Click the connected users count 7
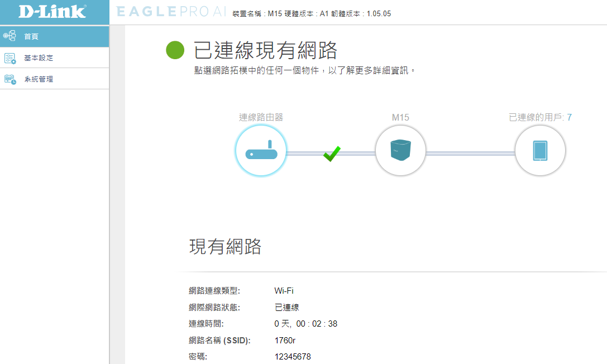This screenshot has height=364, width=607. click(569, 117)
